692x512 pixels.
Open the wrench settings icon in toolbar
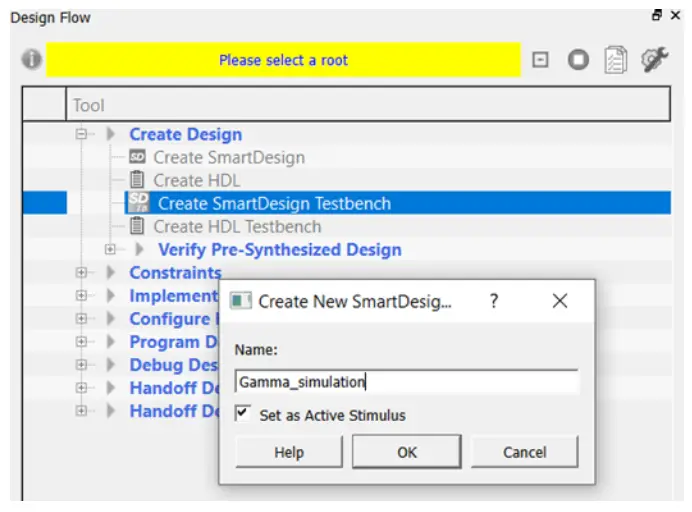click(654, 60)
